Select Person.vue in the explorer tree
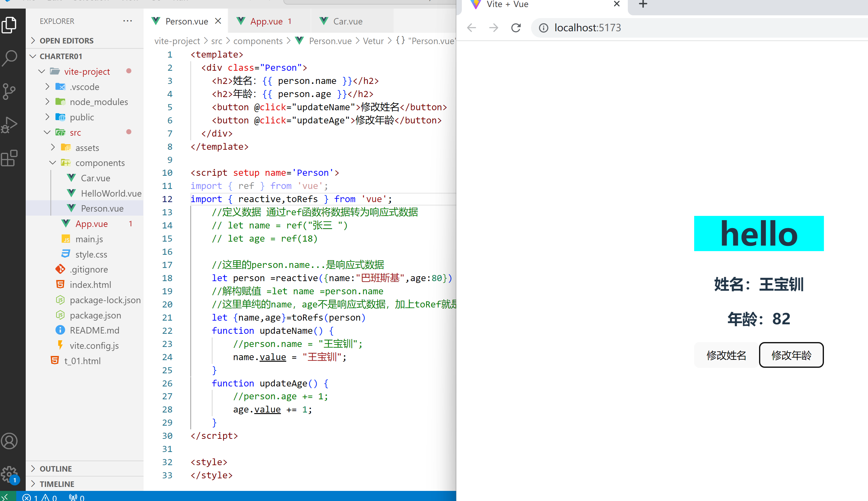Viewport: 868px width, 501px height. pos(84,208)
